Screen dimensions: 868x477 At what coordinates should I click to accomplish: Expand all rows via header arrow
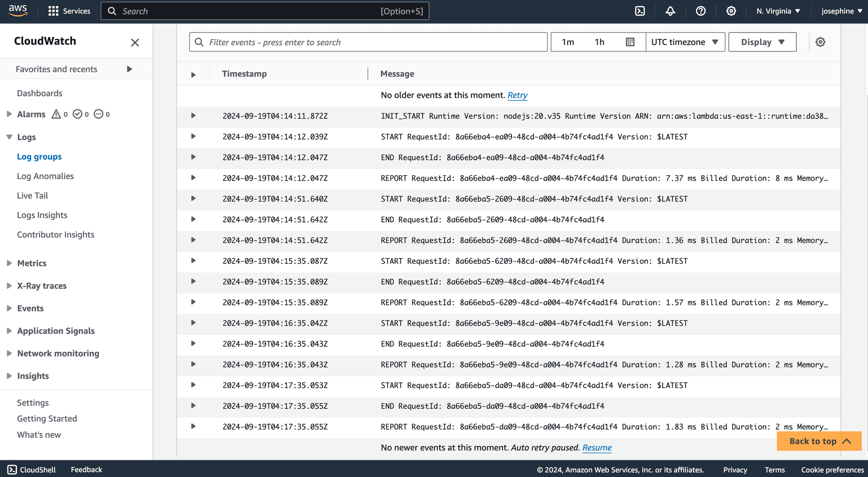click(x=194, y=75)
